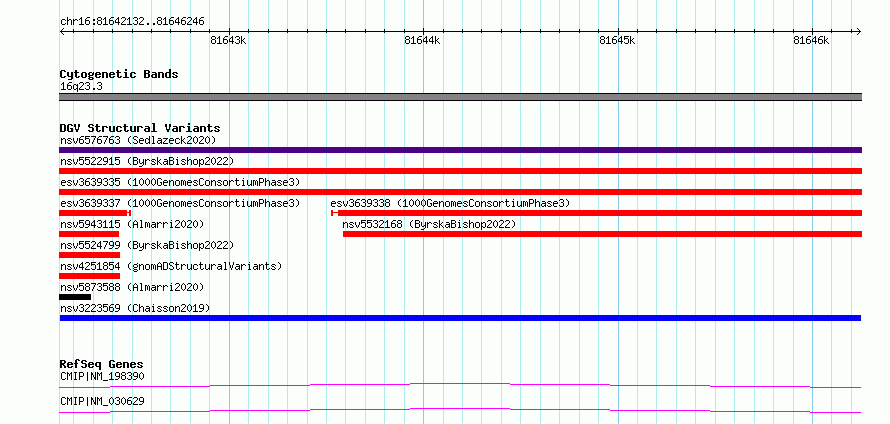Screen dimensions: 890x424
Task: Click the 81643k ruler mark
Action: [x=228, y=40]
